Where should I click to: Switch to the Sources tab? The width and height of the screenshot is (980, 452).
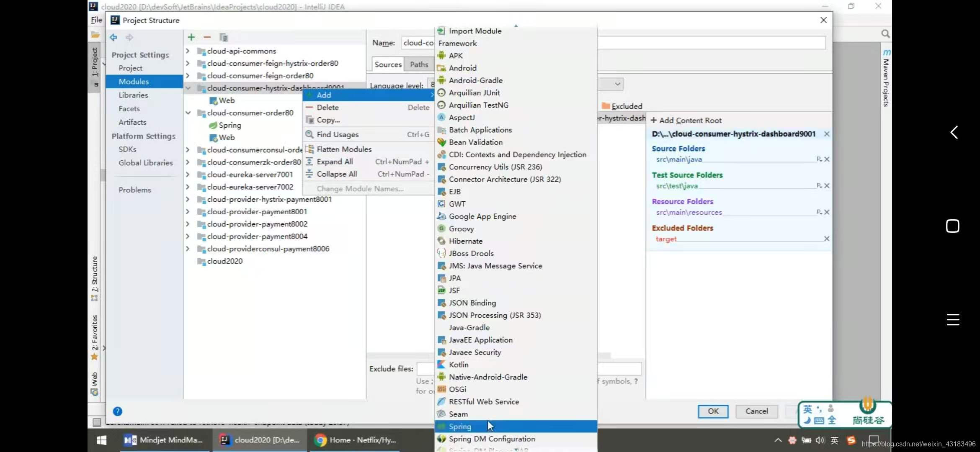coord(388,64)
